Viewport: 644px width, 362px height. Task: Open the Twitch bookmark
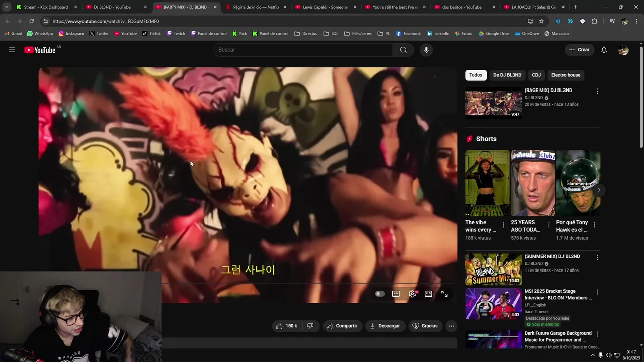tap(176, 34)
